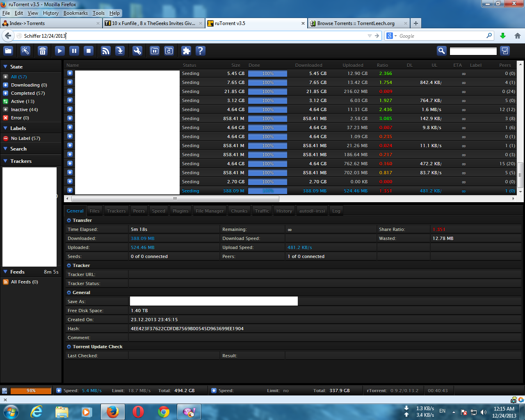Sort torrents by Size column header
Image resolution: width=525 pixels, height=420 pixels.
[236, 65]
